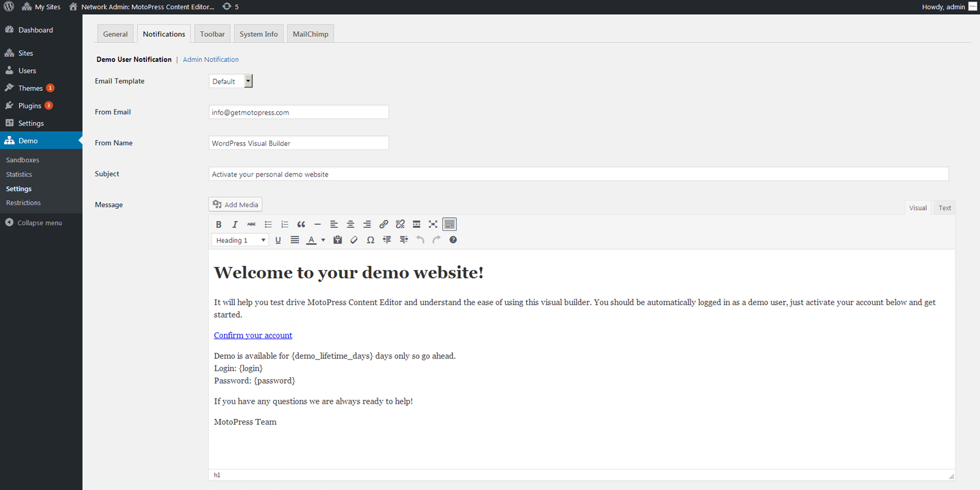Focus the Subject input field
The width and height of the screenshot is (980, 490).
[579, 174]
